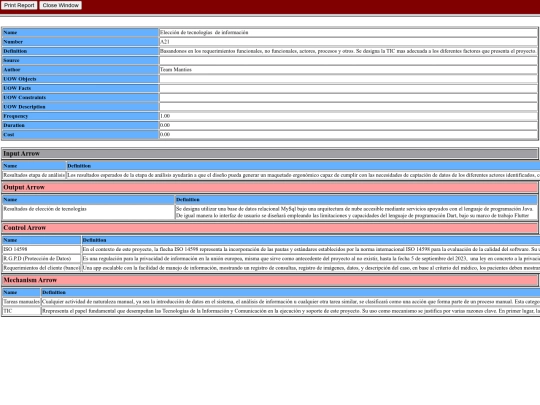Click the Control Arrow section header
This screenshot has width=540, height=405.
(270, 228)
